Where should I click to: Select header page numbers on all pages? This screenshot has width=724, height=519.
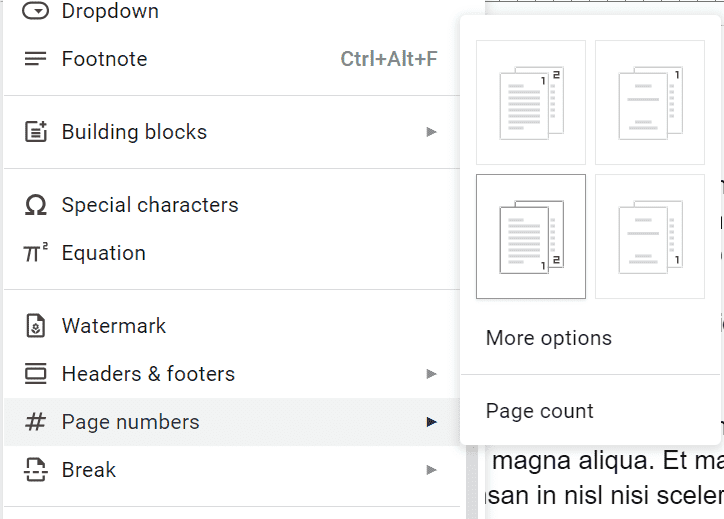pyautogui.click(x=531, y=102)
